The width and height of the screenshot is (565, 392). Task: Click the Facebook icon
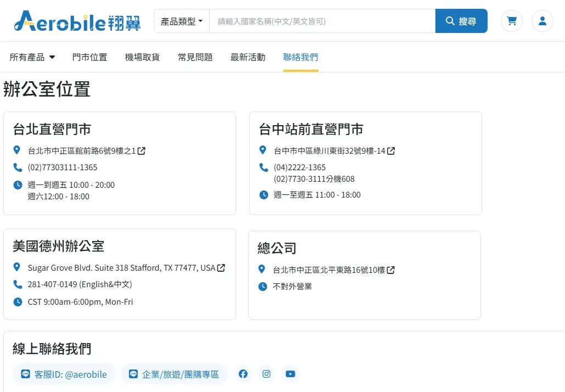point(243,374)
